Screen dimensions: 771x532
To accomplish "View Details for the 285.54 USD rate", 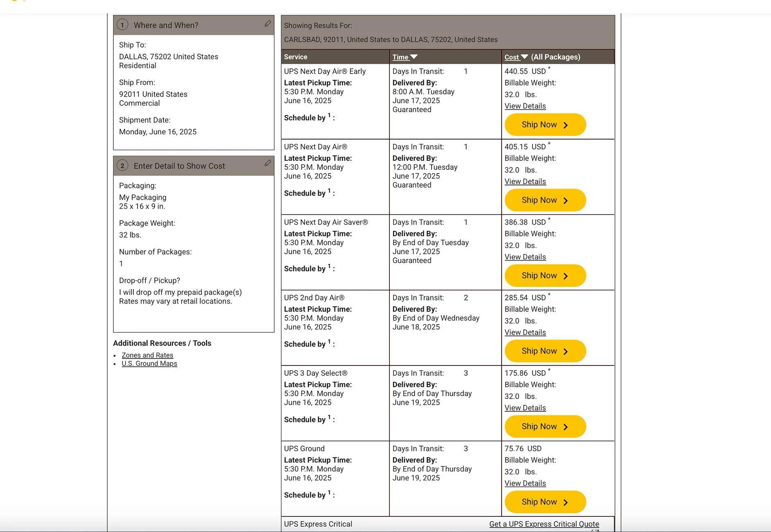I will 525,332.
